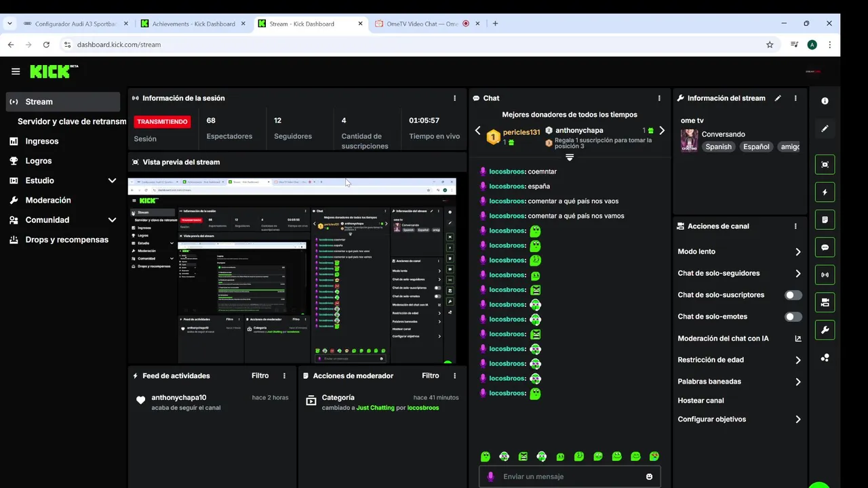This screenshot has height=488, width=868.
Task: Open the locosbroos link in moderator actions
Action: 423,408
